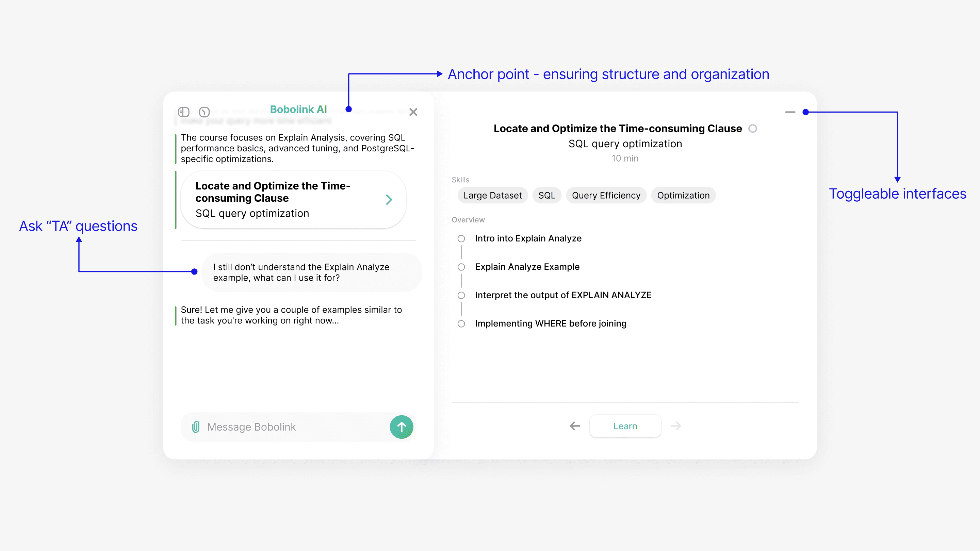The image size is (980, 551).
Task: Click the Optimization skill chip
Action: pyautogui.click(x=683, y=196)
